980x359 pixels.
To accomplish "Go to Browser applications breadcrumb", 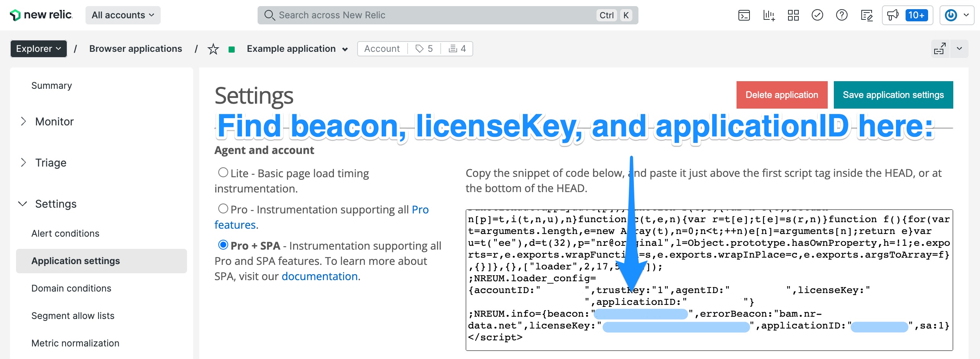I will [x=135, y=49].
